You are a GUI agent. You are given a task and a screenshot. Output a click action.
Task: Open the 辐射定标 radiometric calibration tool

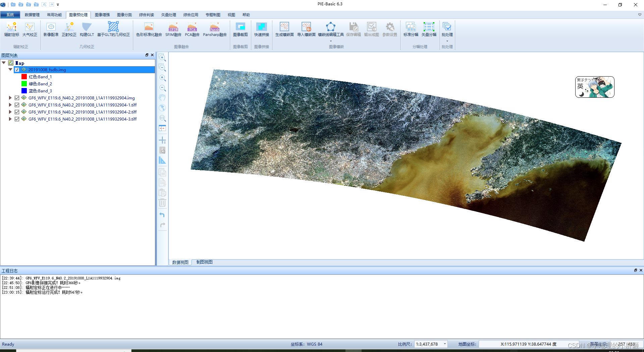point(12,29)
